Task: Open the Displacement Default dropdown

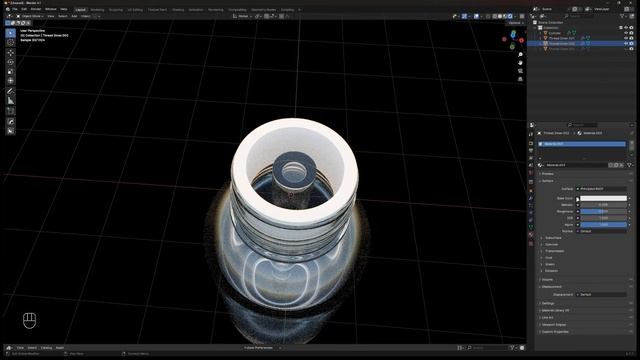Action: [x=601, y=294]
